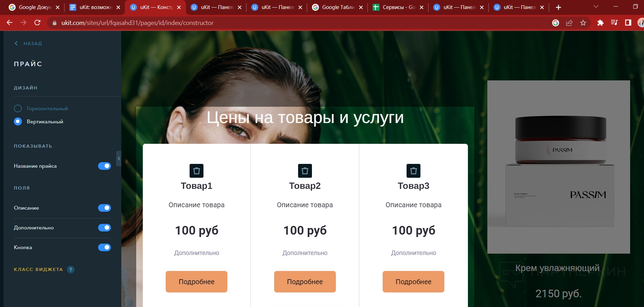
Task: Click the trash icon above Товар2
Action: 305,171
